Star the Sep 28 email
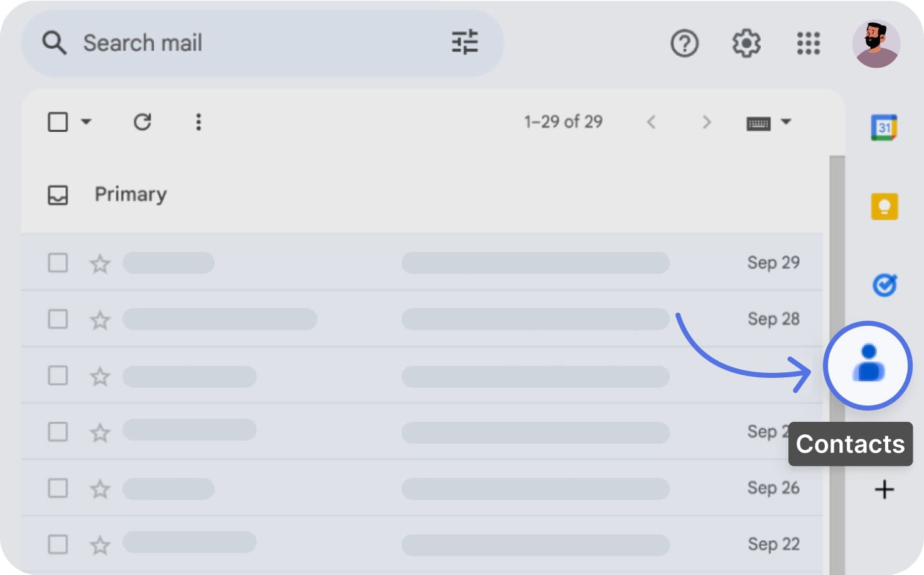Viewport: 924px width, 575px height. pos(99,320)
